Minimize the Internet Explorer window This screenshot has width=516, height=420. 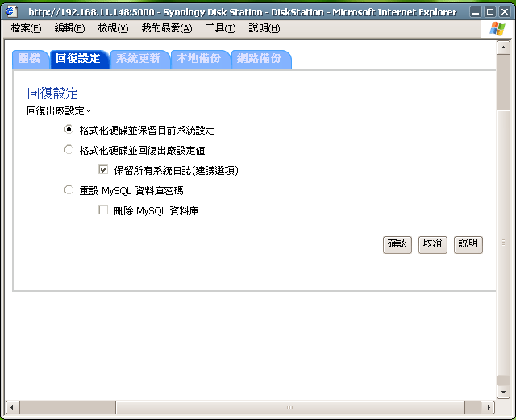tap(475, 13)
